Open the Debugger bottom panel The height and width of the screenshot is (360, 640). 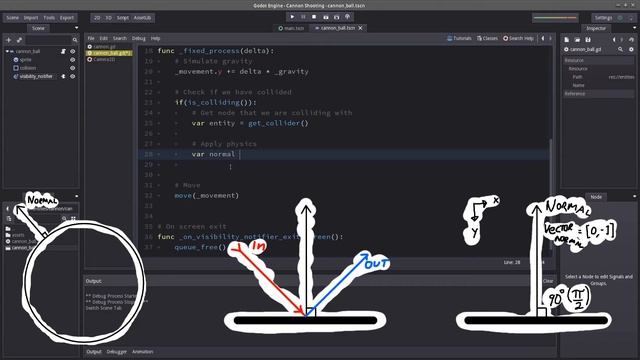click(117, 351)
